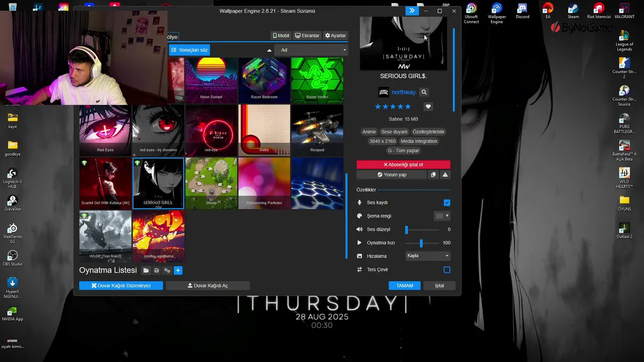This screenshot has width=644, height=362.
Task: Select the Ricepod wallpaper thumbnail
Action: click(x=317, y=130)
